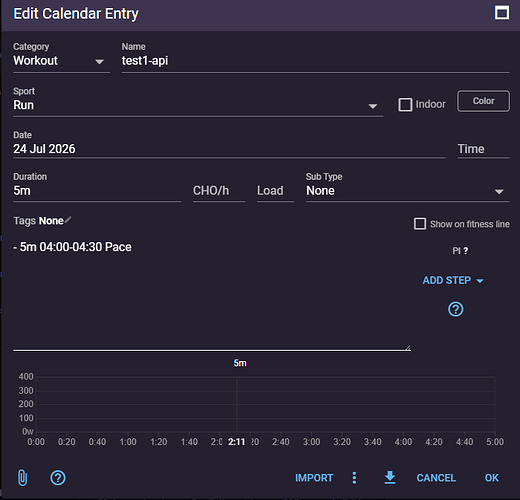Click the 2:11 marker on the chart
Viewport: 520px width, 500px height.
click(x=237, y=442)
